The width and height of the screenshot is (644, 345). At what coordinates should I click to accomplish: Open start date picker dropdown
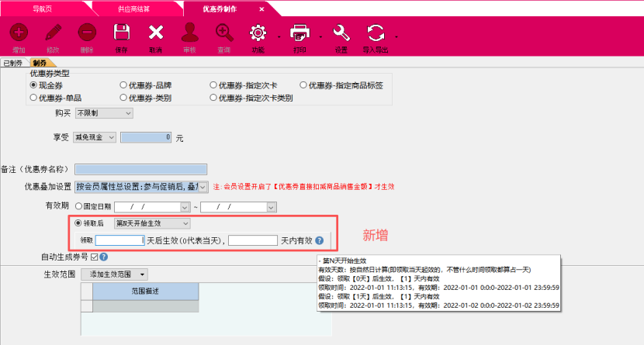pos(185,207)
